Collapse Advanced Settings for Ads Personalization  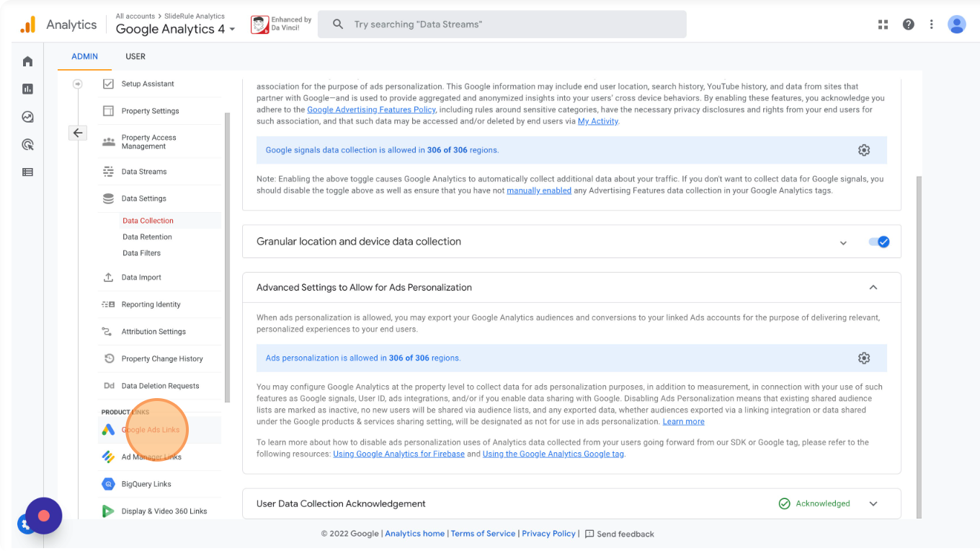[x=873, y=287]
